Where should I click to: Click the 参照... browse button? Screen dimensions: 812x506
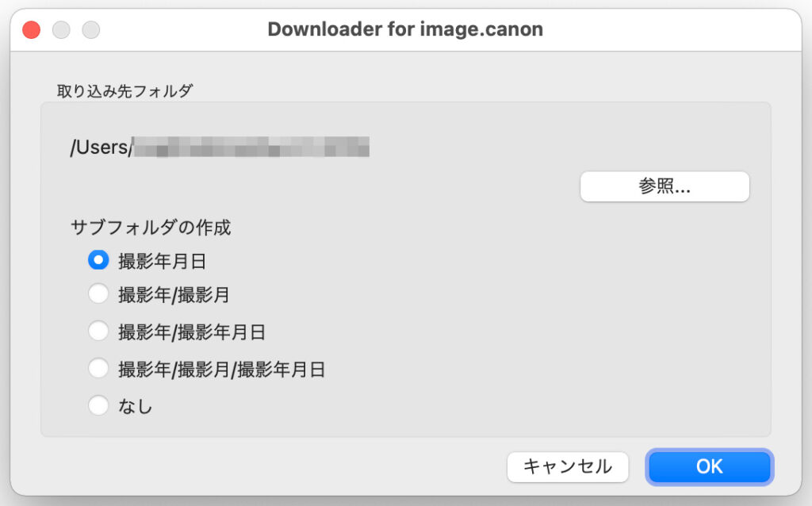click(665, 186)
